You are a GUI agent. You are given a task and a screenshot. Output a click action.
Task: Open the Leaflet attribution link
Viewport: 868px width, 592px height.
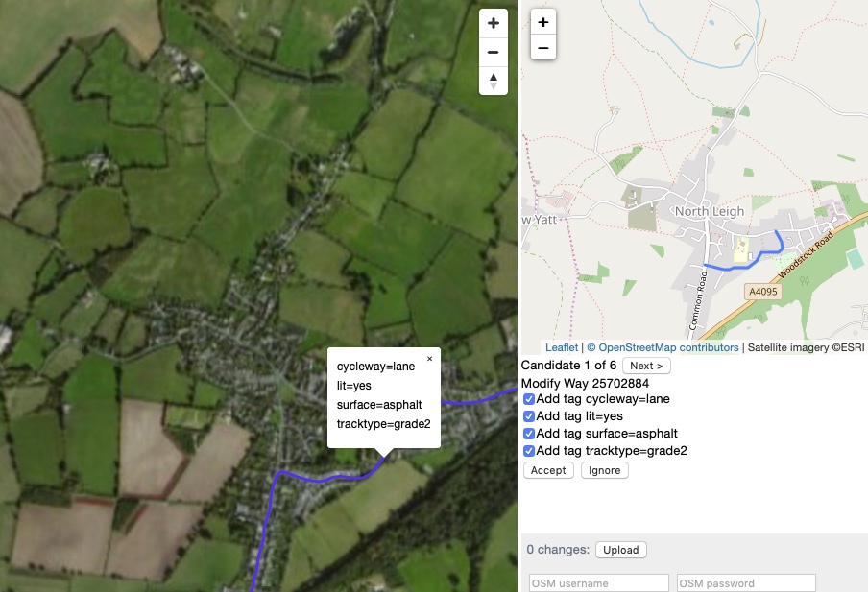pyautogui.click(x=562, y=346)
